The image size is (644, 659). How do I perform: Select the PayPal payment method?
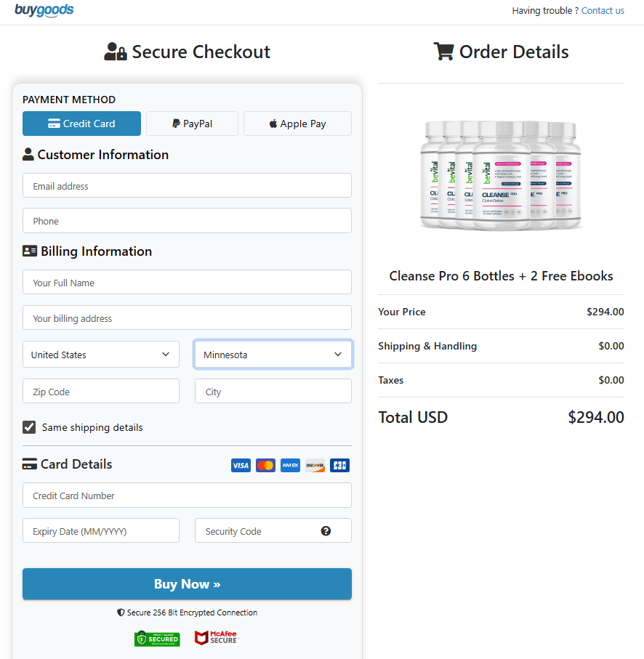pos(192,124)
